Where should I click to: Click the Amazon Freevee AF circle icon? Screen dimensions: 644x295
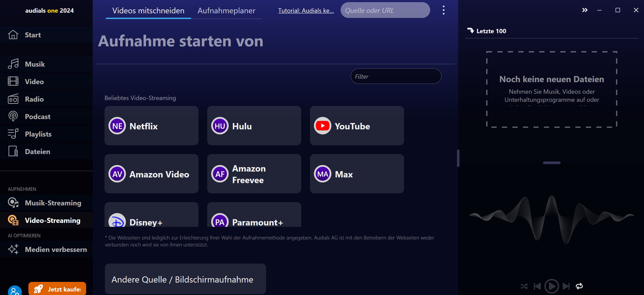(x=220, y=174)
